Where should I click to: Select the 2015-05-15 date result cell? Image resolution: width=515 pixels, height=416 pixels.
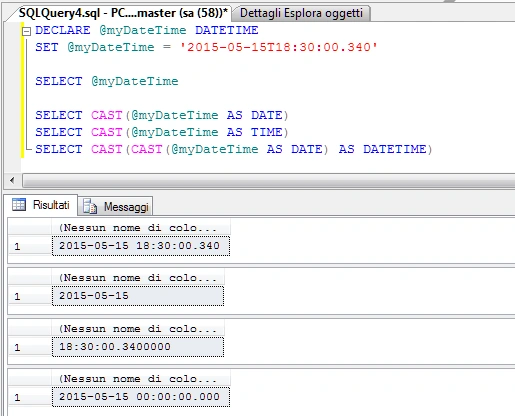coord(138,296)
